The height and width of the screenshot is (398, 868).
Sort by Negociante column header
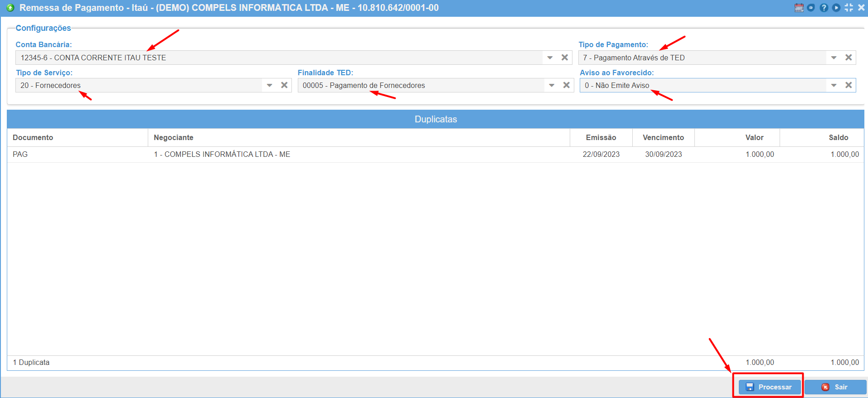pyautogui.click(x=359, y=137)
